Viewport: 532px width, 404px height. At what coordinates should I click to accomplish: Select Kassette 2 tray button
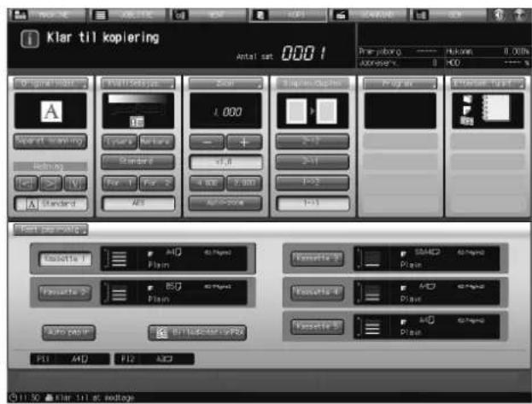click(x=65, y=293)
